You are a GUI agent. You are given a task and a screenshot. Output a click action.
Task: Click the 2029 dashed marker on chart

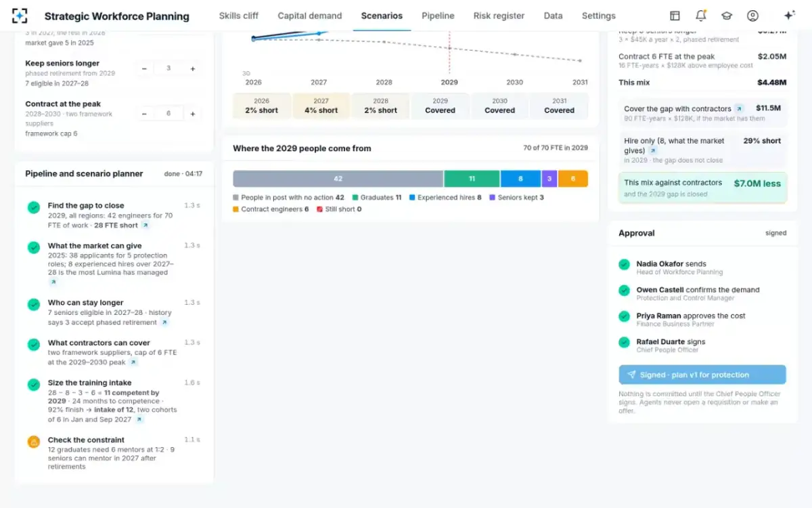pos(449,53)
